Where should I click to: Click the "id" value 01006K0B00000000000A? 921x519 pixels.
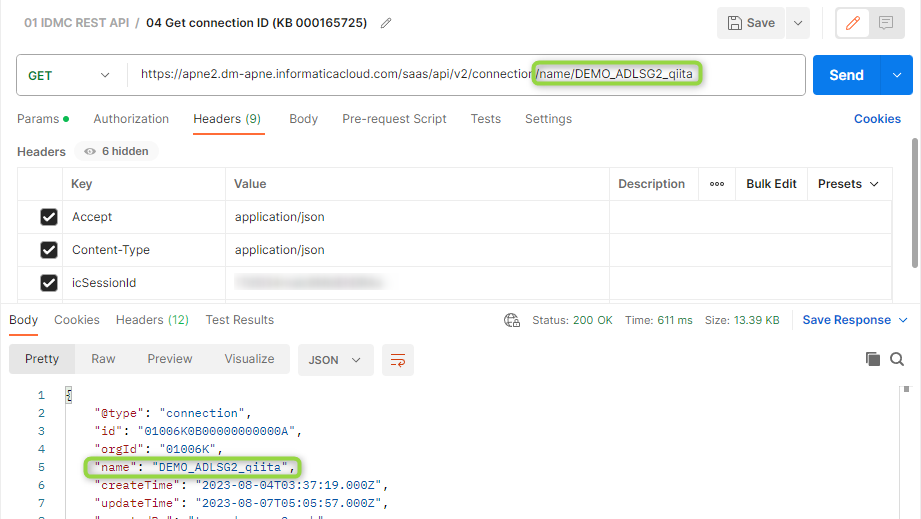pos(216,431)
